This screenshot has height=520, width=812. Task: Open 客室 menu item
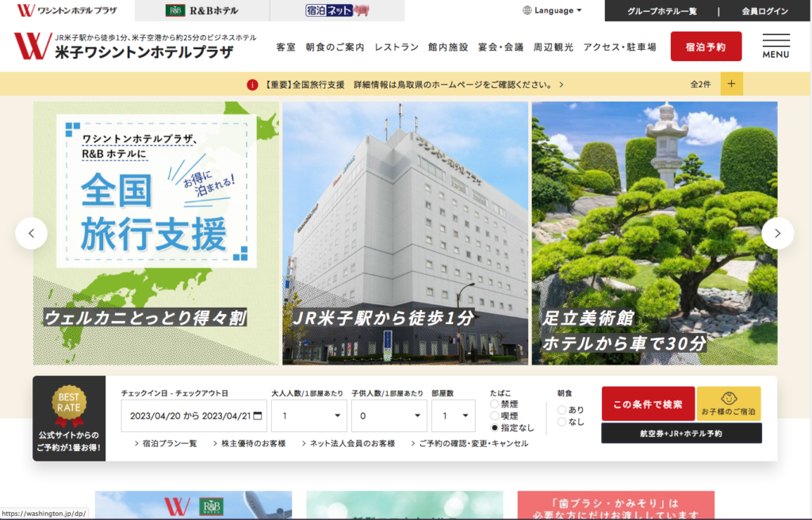(x=285, y=47)
